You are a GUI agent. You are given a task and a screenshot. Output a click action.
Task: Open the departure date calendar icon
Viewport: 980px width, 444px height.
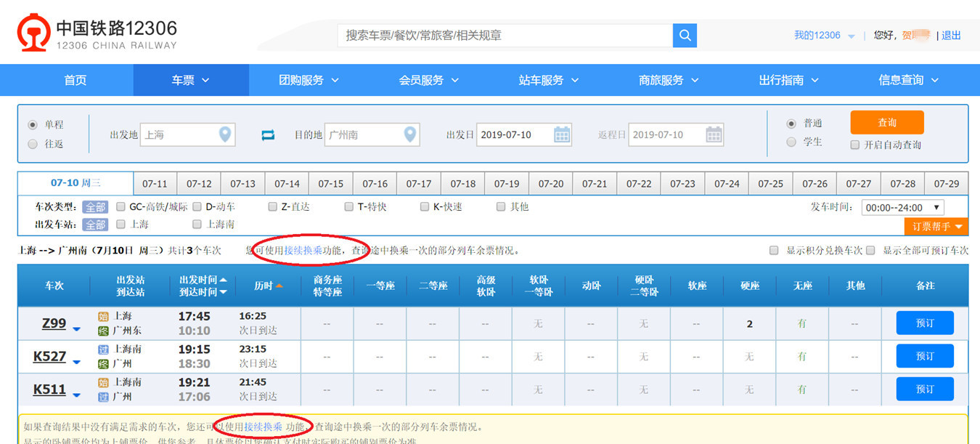pos(562,134)
